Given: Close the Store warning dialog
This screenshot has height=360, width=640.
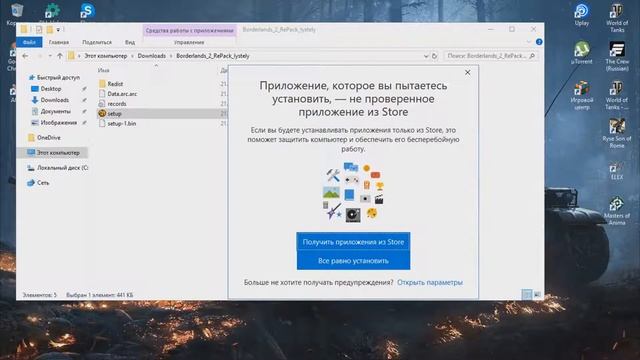Looking at the screenshot, I should point(467,72).
